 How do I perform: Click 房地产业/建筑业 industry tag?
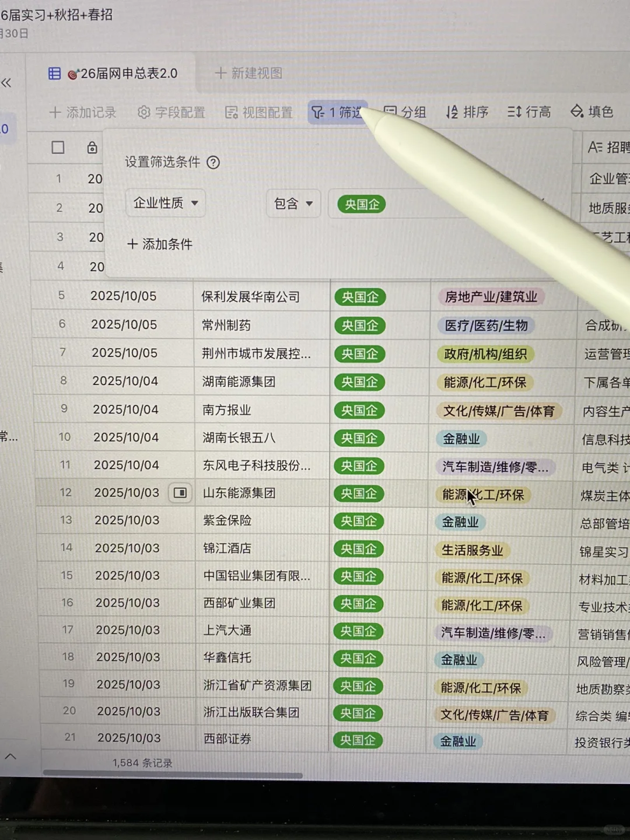[491, 297]
